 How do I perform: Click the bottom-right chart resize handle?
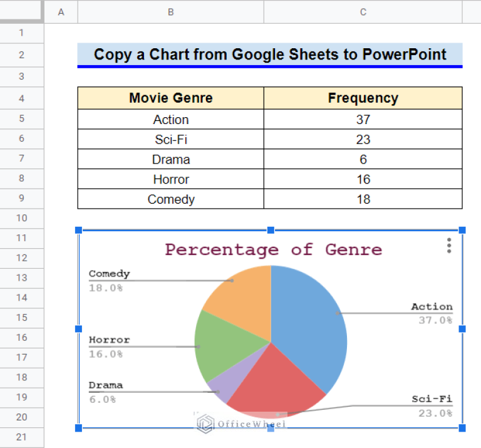pyautogui.click(x=462, y=428)
